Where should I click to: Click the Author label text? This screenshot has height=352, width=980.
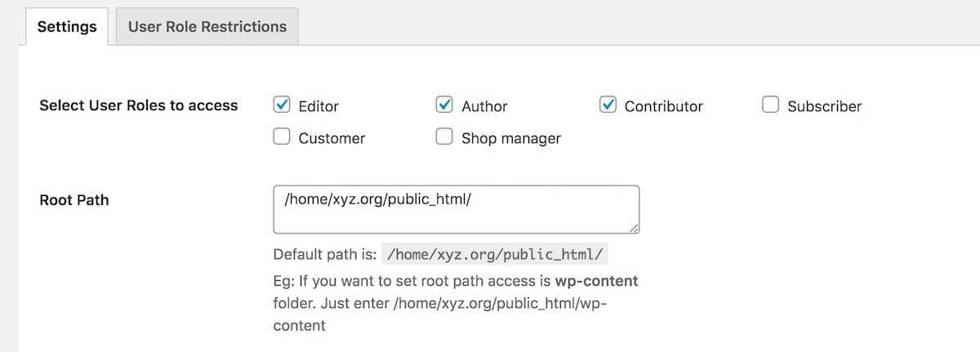pyautogui.click(x=484, y=106)
